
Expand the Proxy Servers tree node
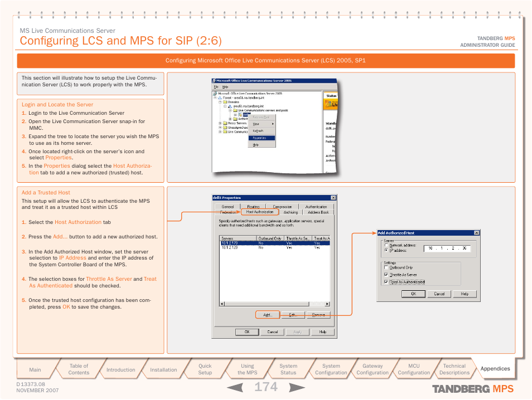[x=220, y=123]
